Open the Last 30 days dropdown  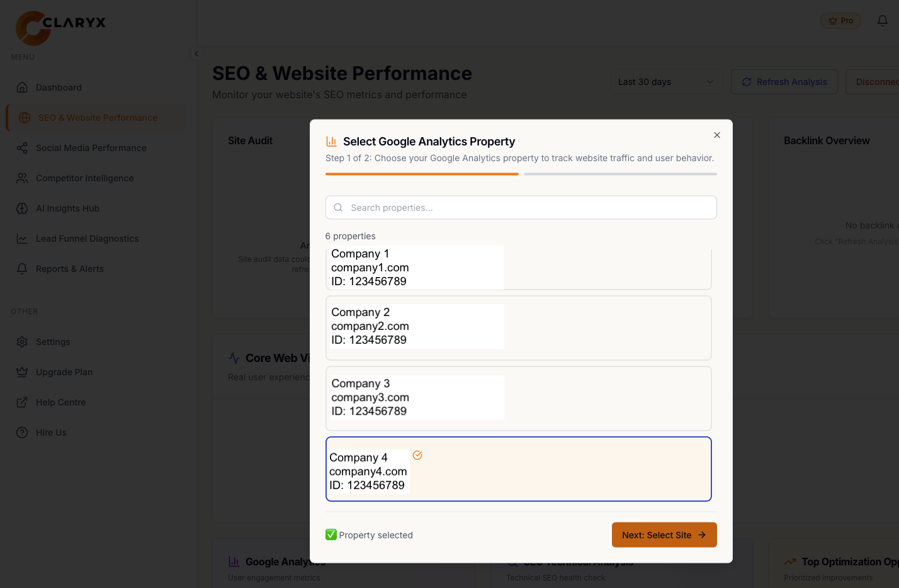pyautogui.click(x=665, y=82)
